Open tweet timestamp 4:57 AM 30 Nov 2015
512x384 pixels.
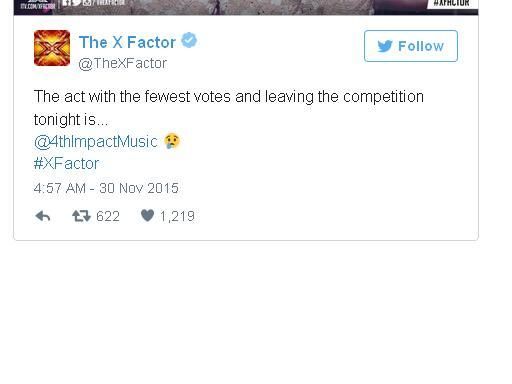tap(106, 188)
